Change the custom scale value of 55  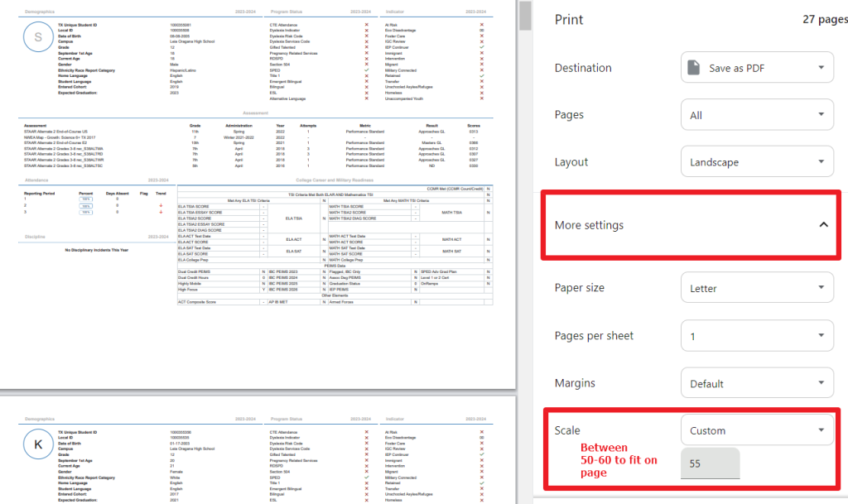tap(710, 463)
